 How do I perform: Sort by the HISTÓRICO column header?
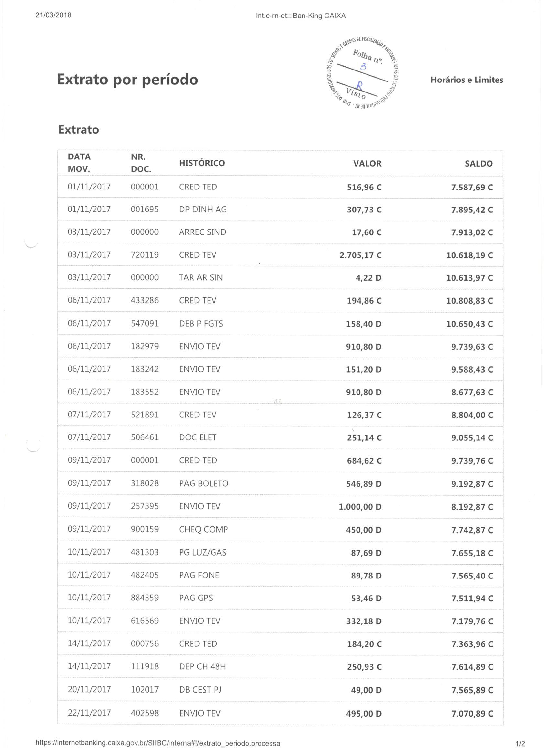click(x=202, y=163)
